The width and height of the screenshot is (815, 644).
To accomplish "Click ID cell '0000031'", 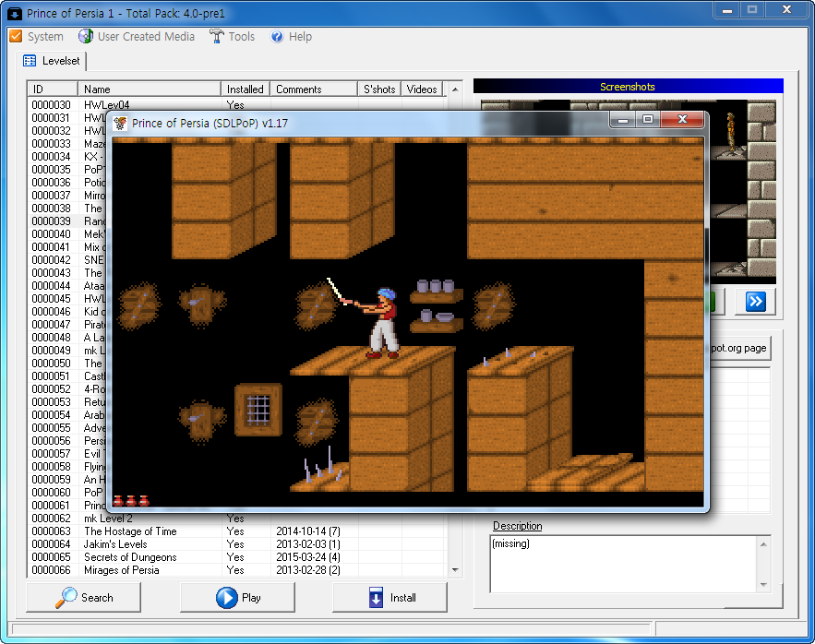I will click(51, 118).
